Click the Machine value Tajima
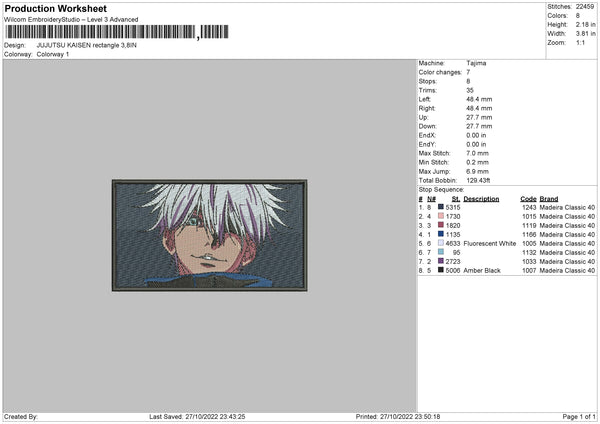The width and height of the screenshot is (600, 424). tap(476, 63)
